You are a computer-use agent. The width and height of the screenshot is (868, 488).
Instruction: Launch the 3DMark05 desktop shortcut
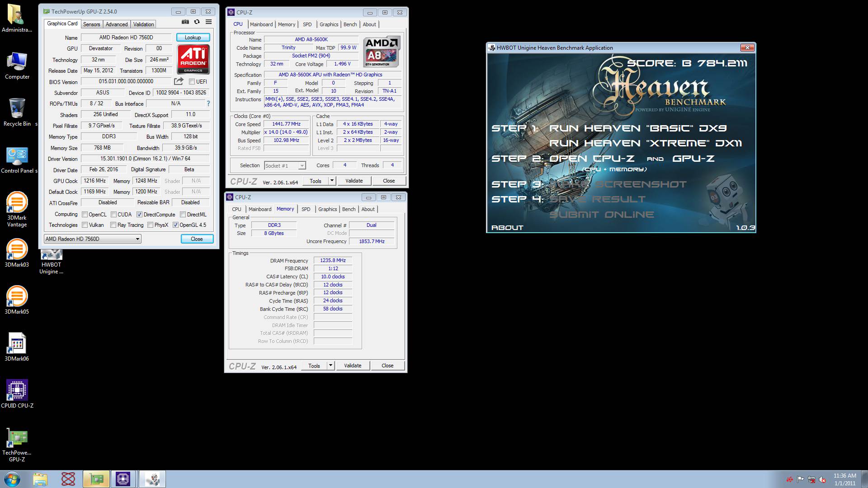click(x=17, y=300)
